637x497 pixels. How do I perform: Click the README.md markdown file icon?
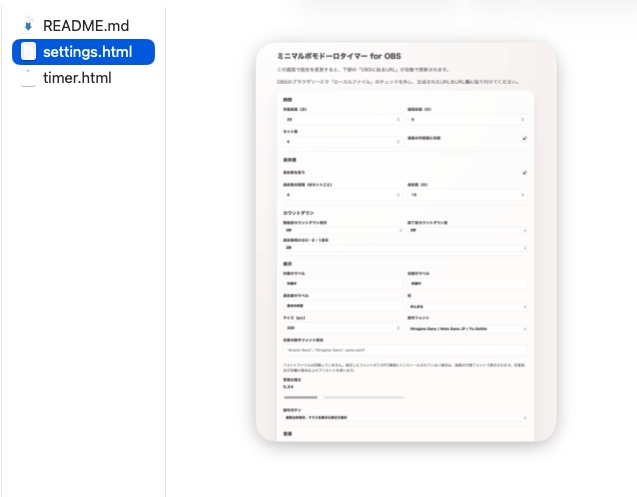tap(28, 25)
